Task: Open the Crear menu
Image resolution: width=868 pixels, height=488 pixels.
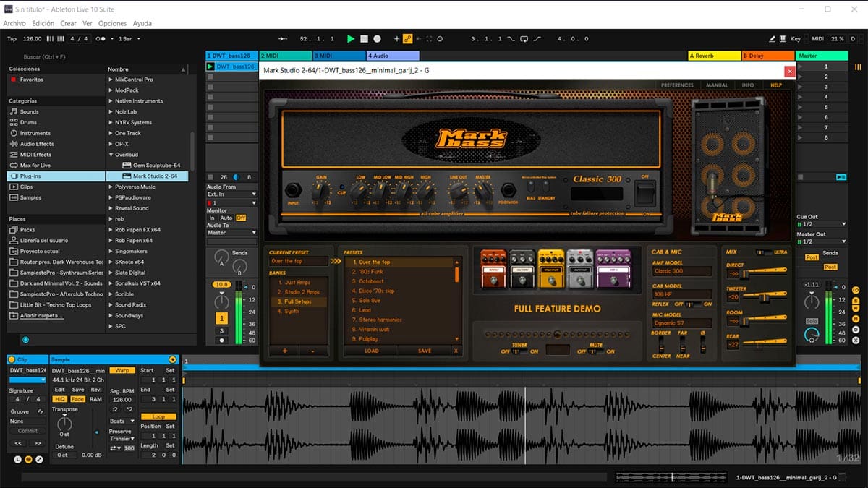Action: (x=69, y=24)
